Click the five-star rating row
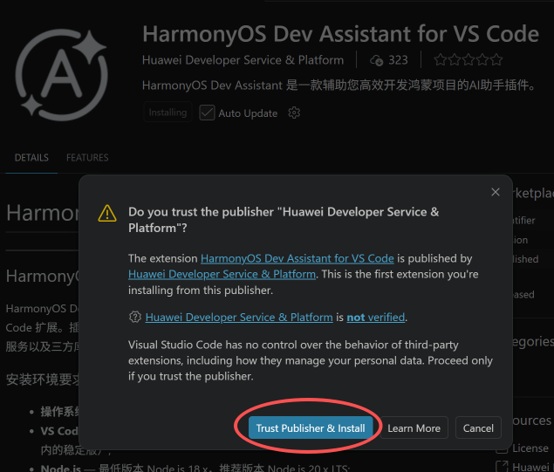 coord(468,60)
